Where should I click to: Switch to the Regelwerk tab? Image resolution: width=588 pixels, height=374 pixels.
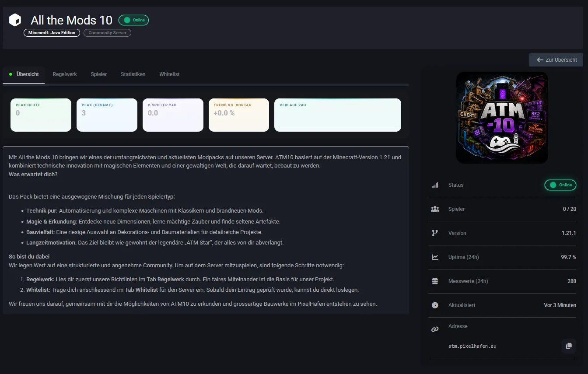point(65,74)
